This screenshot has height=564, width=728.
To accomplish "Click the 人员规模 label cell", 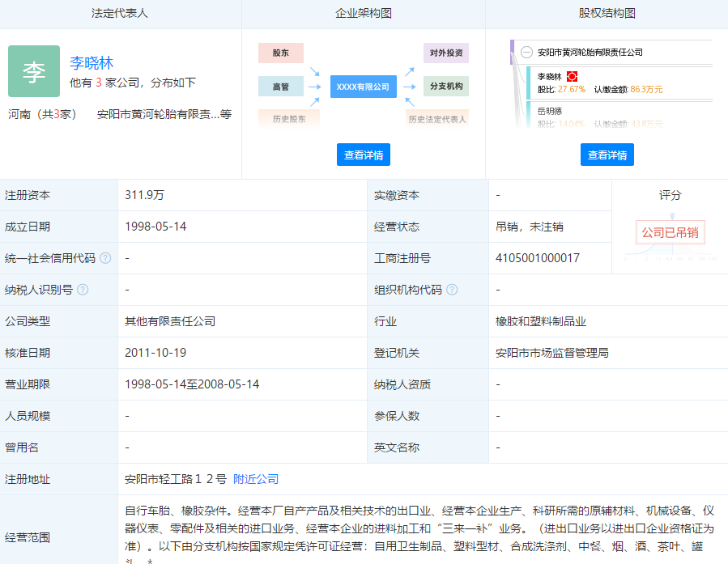I will point(59,416).
